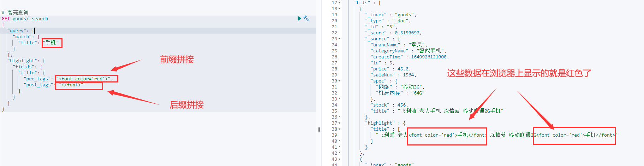Screen dimensions: 644x166
Task: Click the "# 高亮查询" comment line
Action: tap(15, 12)
